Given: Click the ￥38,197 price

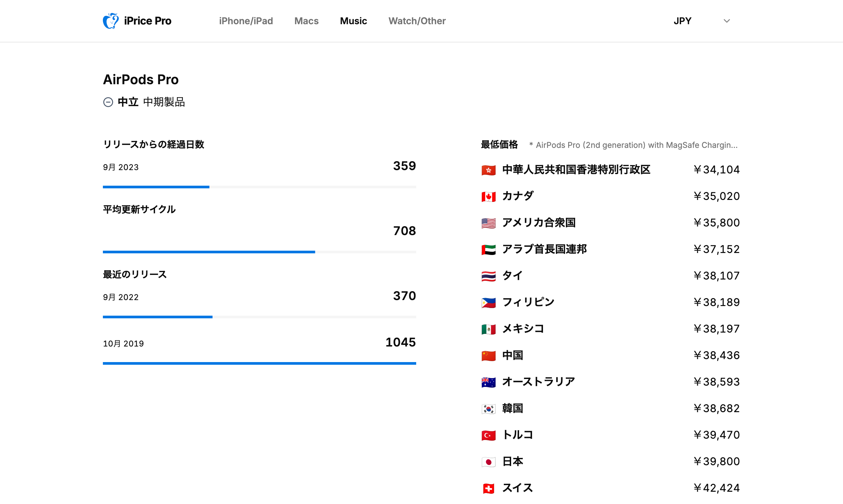Looking at the screenshot, I should point(716,328).
